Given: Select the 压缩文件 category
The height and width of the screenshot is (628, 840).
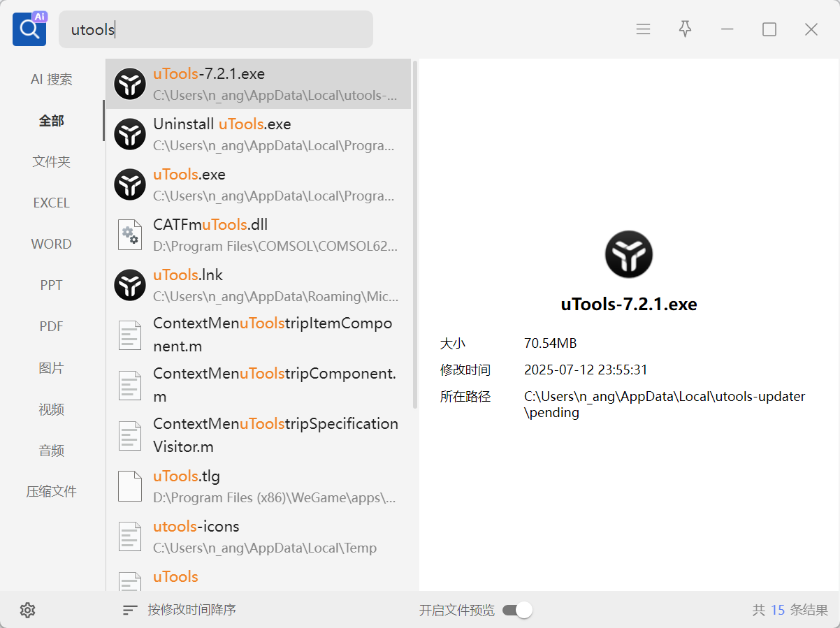Looking at the screenshot, I should coord(52,492).
